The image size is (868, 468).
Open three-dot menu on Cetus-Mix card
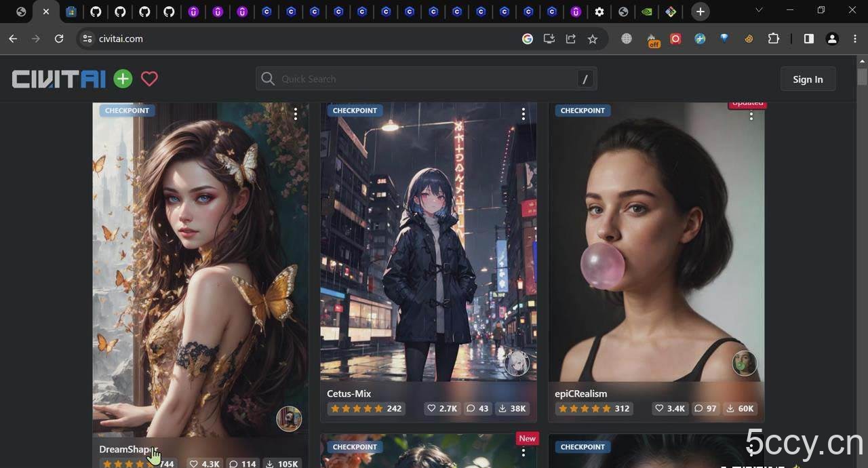tap(524, 115)
